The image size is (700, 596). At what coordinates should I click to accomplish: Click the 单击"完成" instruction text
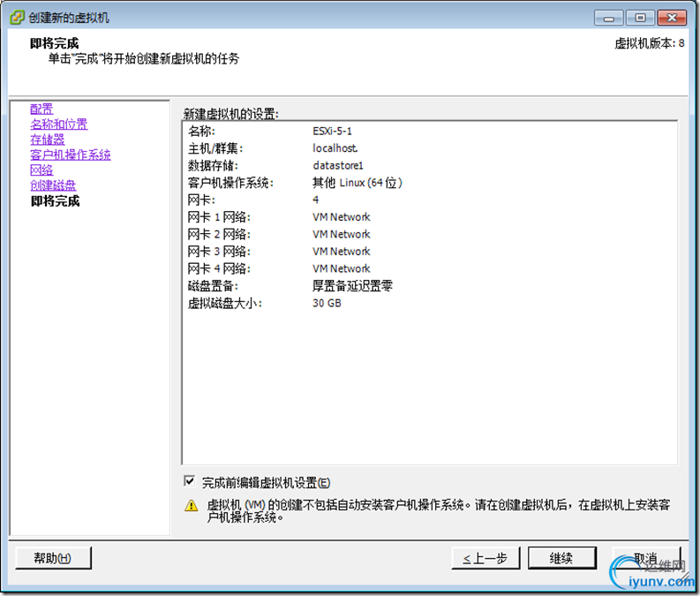point(144,58)
